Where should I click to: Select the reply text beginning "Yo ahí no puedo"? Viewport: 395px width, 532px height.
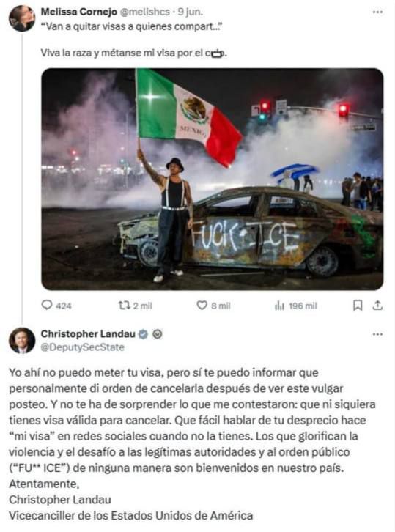pyautogui.click(x=193, y=444)
